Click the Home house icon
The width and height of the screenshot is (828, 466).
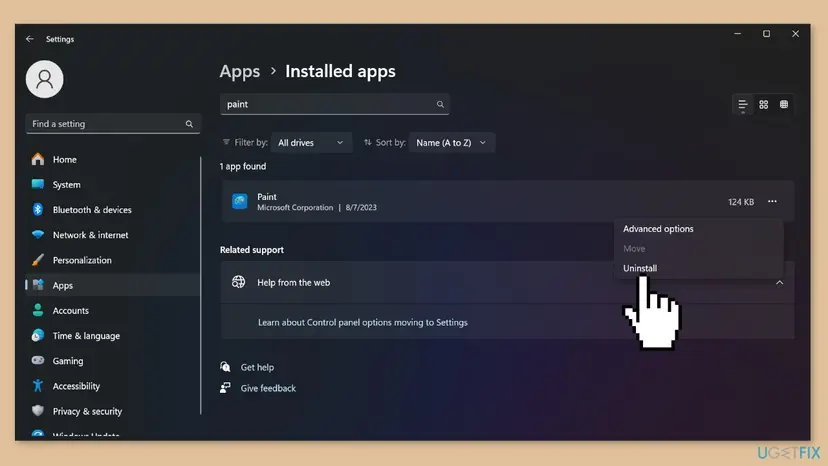(x=37, y=159)
